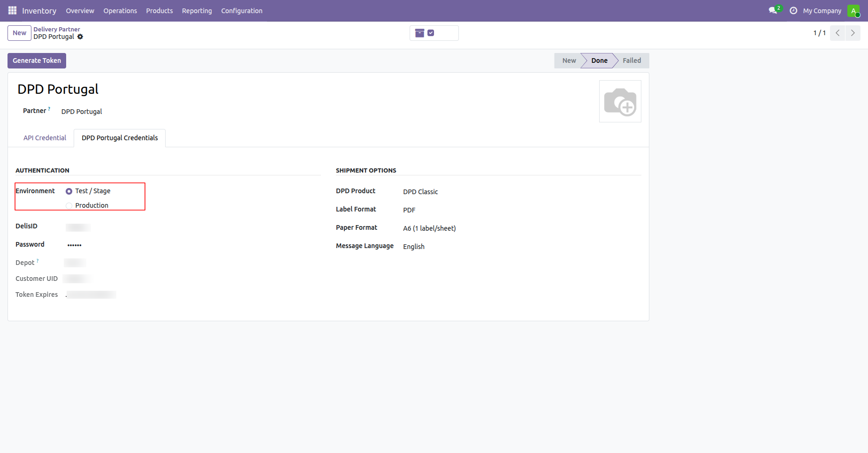
Task: Go to the next record arrow
Action: [853, 33]
